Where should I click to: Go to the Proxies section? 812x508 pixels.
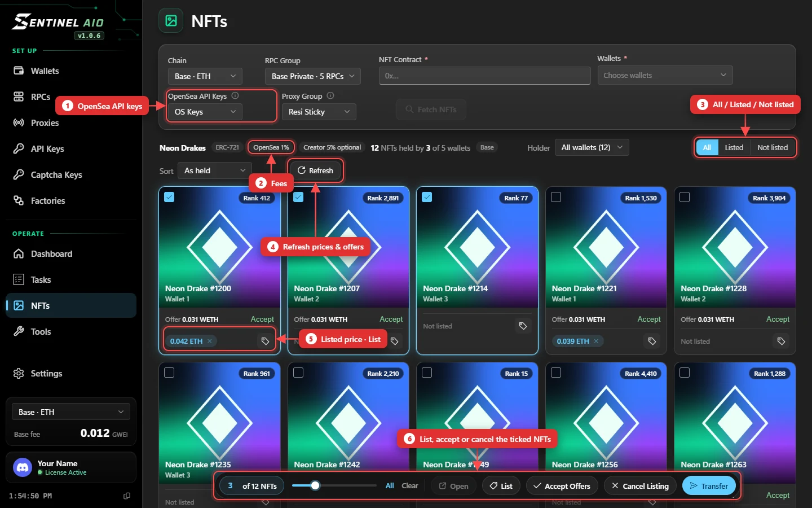pyautogui.click(x=71, y=122)
